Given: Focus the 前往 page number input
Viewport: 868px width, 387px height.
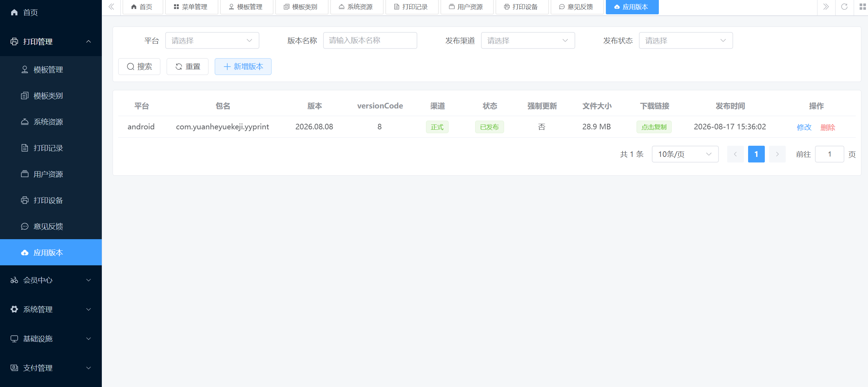Looking at the screenshot, I should pyautogui.click(x=829, y=154).
